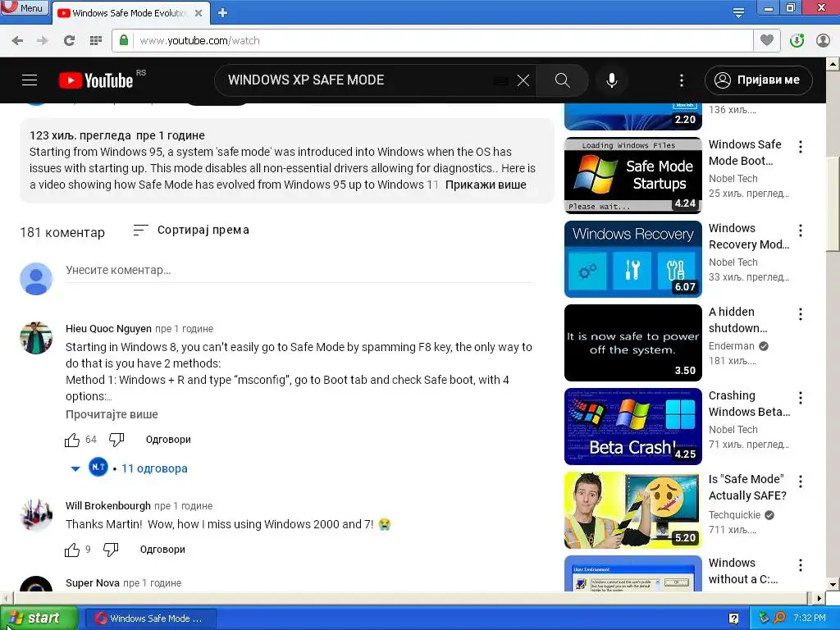This screenshot has width=840, height=630.
Task: Reload the current page
Action: [x=69, y=40]
